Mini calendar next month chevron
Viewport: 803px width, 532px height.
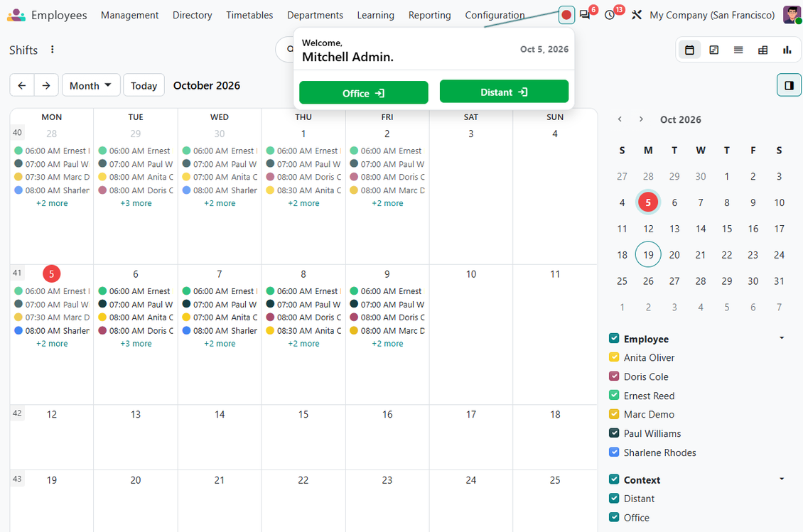click(x=641, y=119)
